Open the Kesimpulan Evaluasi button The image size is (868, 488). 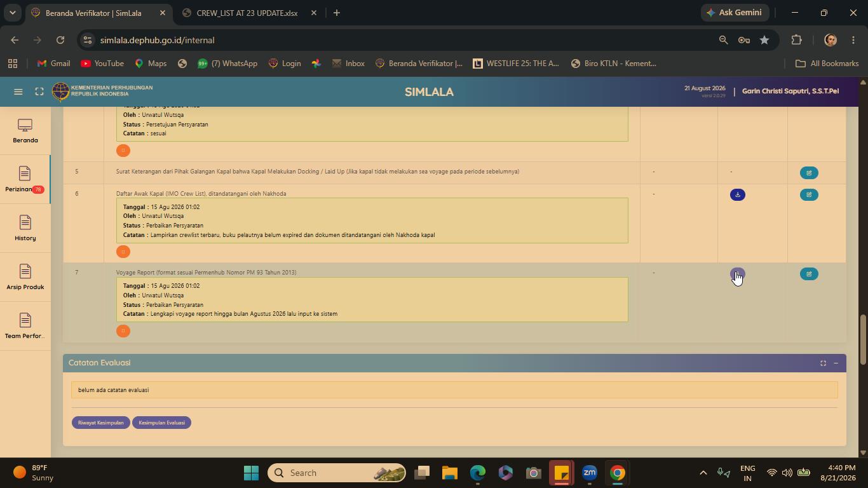[161, 423]
